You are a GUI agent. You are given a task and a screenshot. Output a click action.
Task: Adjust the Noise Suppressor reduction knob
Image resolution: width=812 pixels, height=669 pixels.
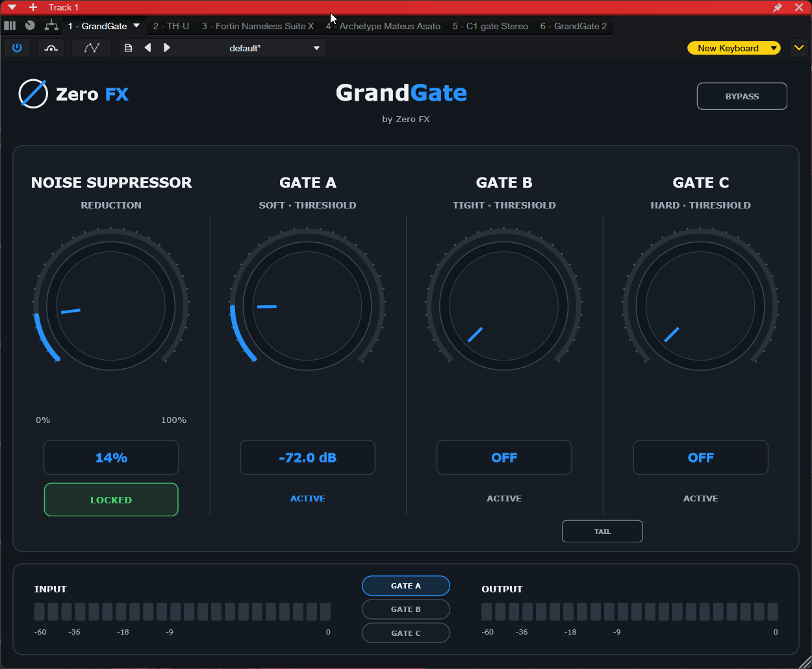click(x=111, y=305)
